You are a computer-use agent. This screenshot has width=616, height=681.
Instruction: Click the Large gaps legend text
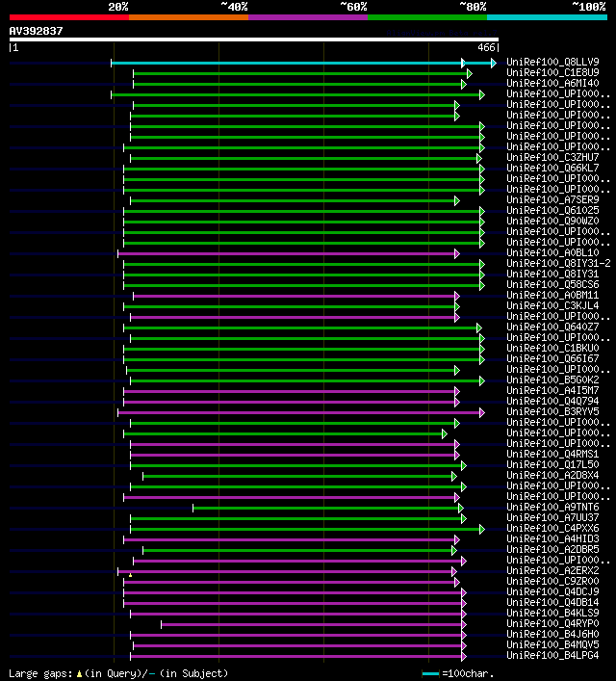(40, 674)
